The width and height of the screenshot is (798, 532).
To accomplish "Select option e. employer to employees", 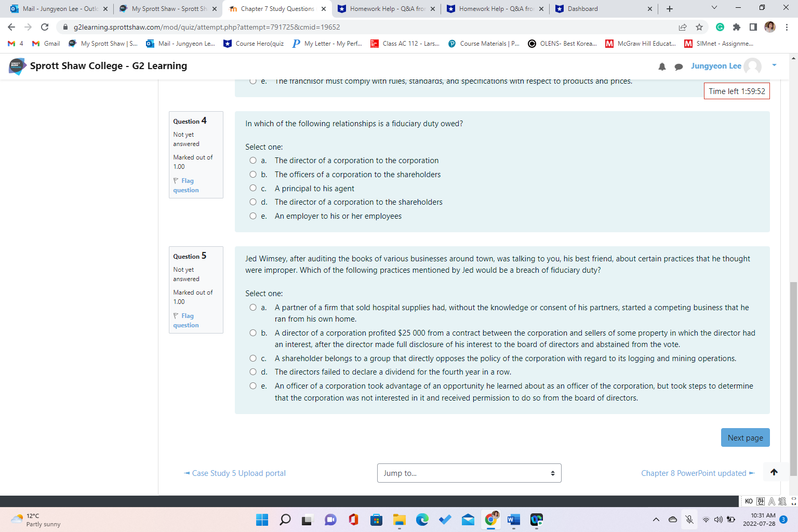I will pyautogui.click(x=253, y=216).
